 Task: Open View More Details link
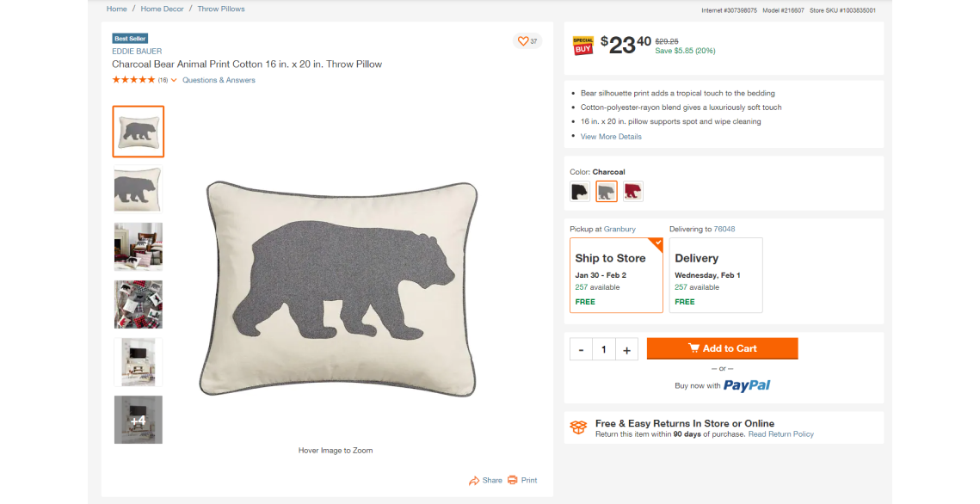611,136
